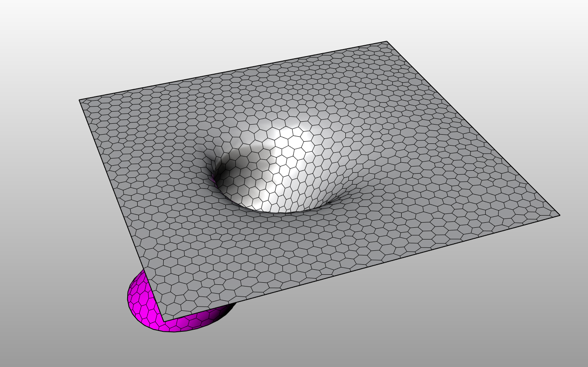588x367 pixels.
Task: Click the midpoint of the mesh's upper-right edge
Action: click(x=473, y=128)
